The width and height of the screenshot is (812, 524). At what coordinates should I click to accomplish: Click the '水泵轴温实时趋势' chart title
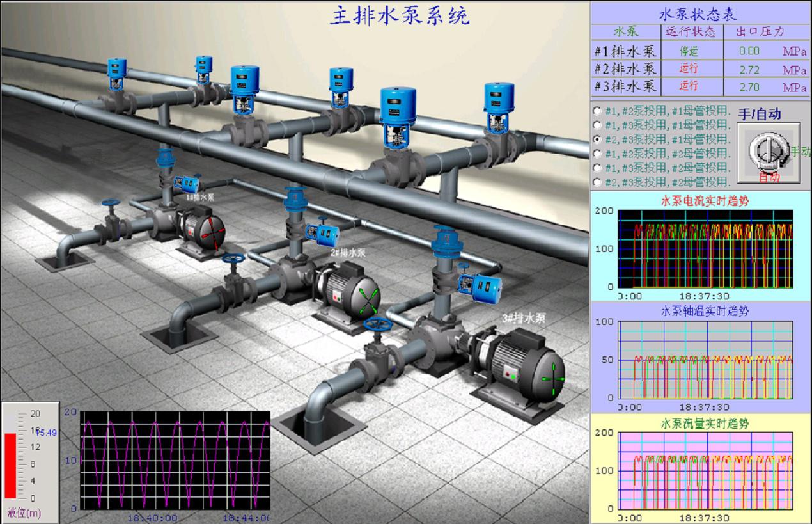click(x=705, y=312)
